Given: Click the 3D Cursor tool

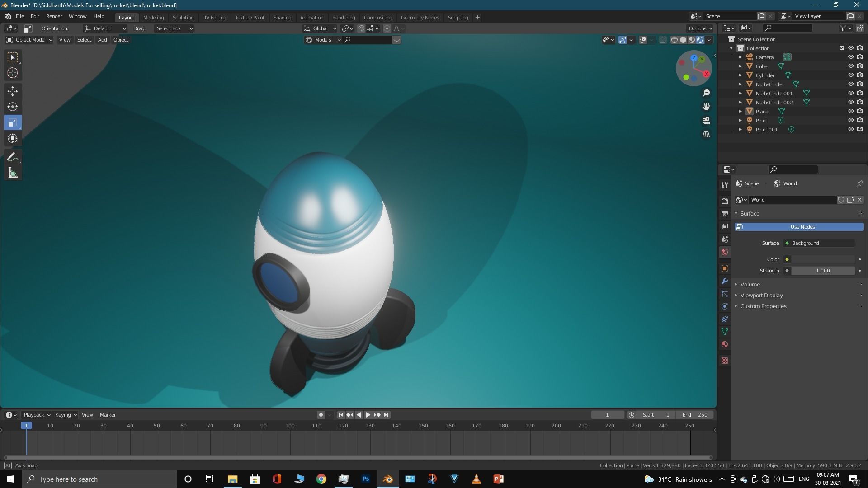Looking at the screenshot, I should click(x=13, y=73).
